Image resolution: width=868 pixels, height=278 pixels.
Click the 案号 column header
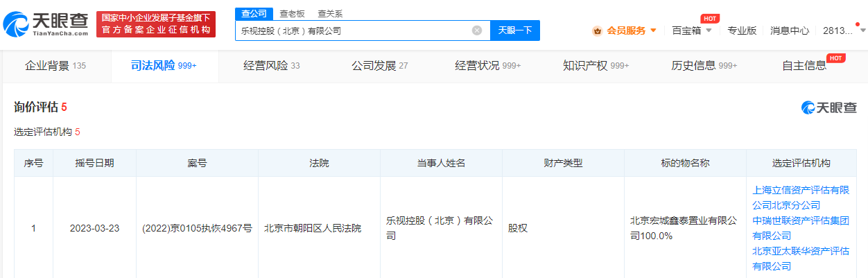(197, 163)
